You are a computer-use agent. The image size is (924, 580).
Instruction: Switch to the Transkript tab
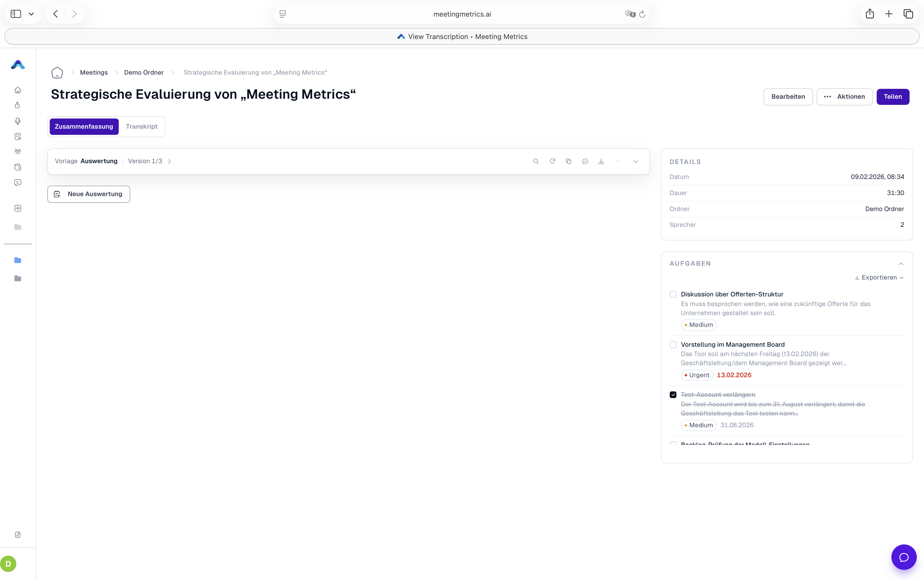coord(141,127)
